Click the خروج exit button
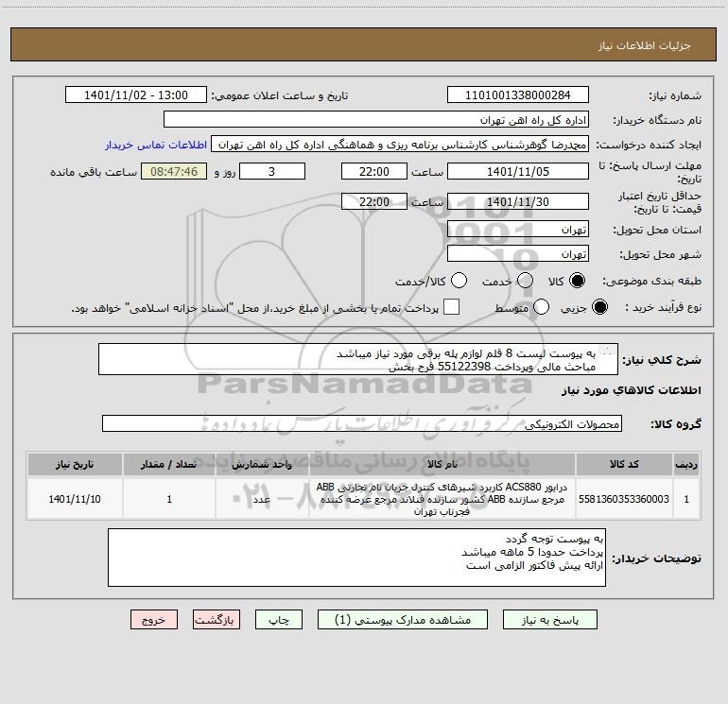This screenshot has height=704, width=728. [154, 620]
